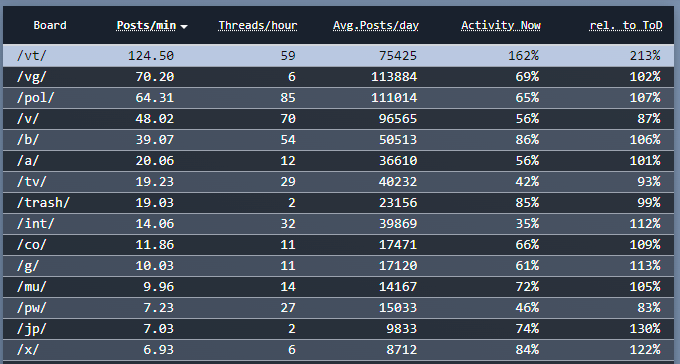Viewport: 680px width, 364px height.
Task: Select the /co/ board name
Action: click(32, 245)
